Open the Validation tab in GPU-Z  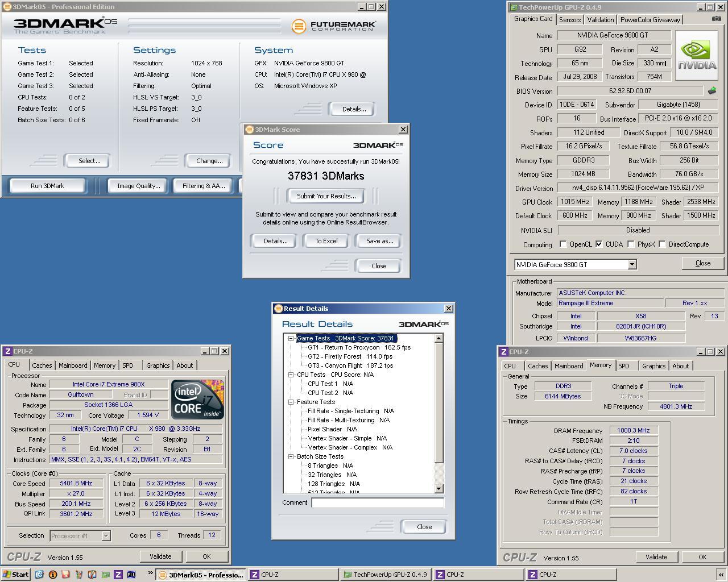pos(600,19)
